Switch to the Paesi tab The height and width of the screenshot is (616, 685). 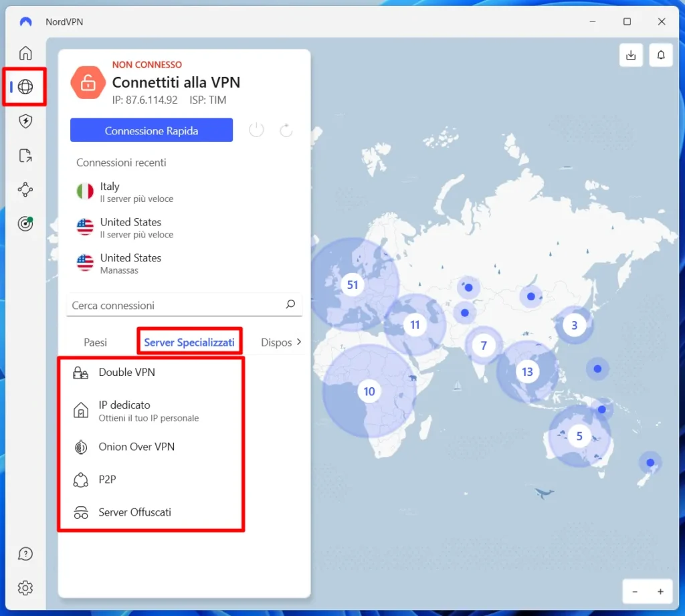[x=95, y=342]
